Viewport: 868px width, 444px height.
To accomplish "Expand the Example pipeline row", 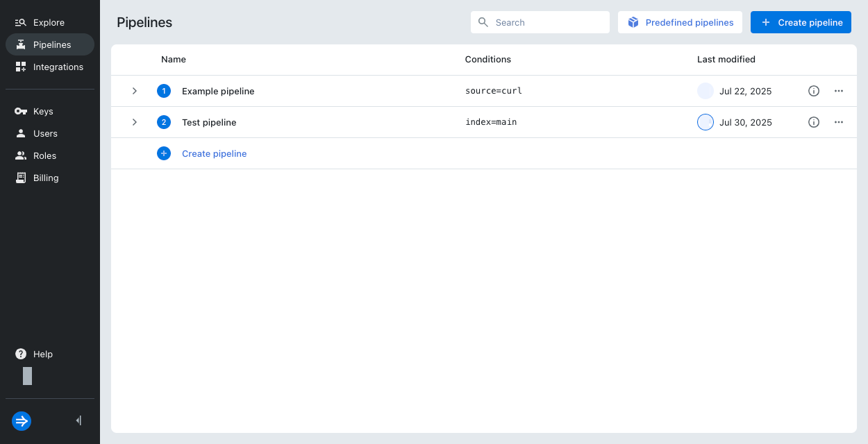I will point(135,91).
